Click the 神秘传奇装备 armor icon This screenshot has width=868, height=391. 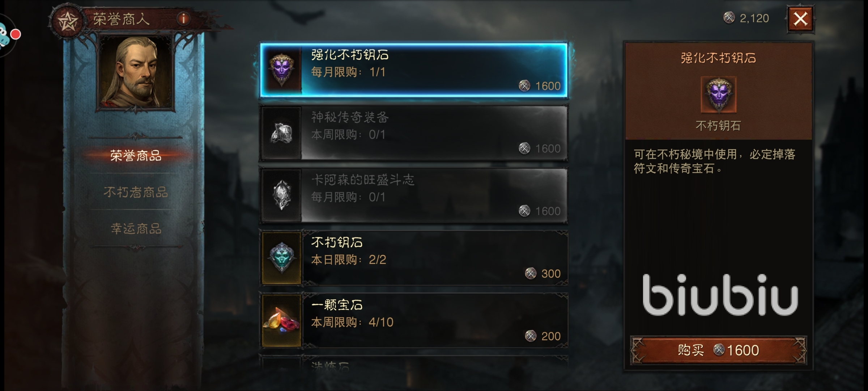(282, 133)
